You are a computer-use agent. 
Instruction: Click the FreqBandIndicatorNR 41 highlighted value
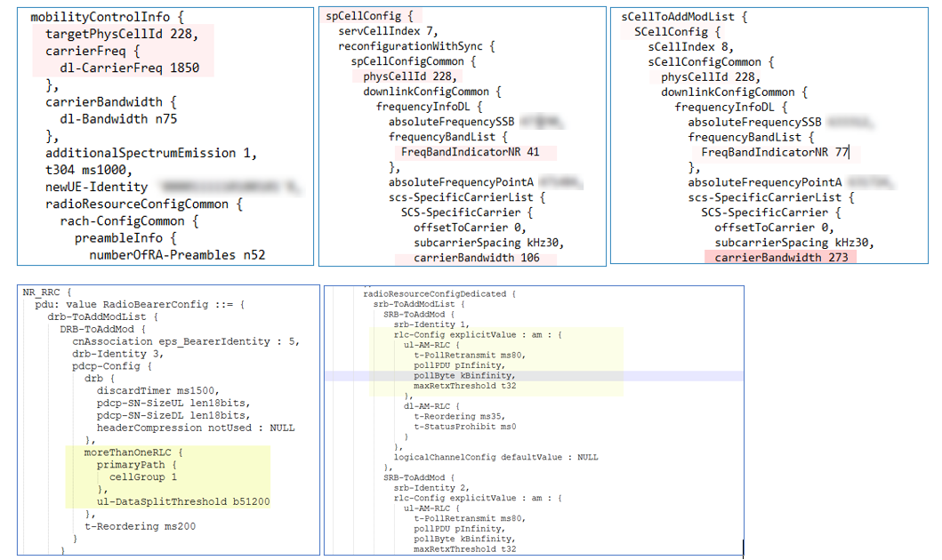[472, 152]
